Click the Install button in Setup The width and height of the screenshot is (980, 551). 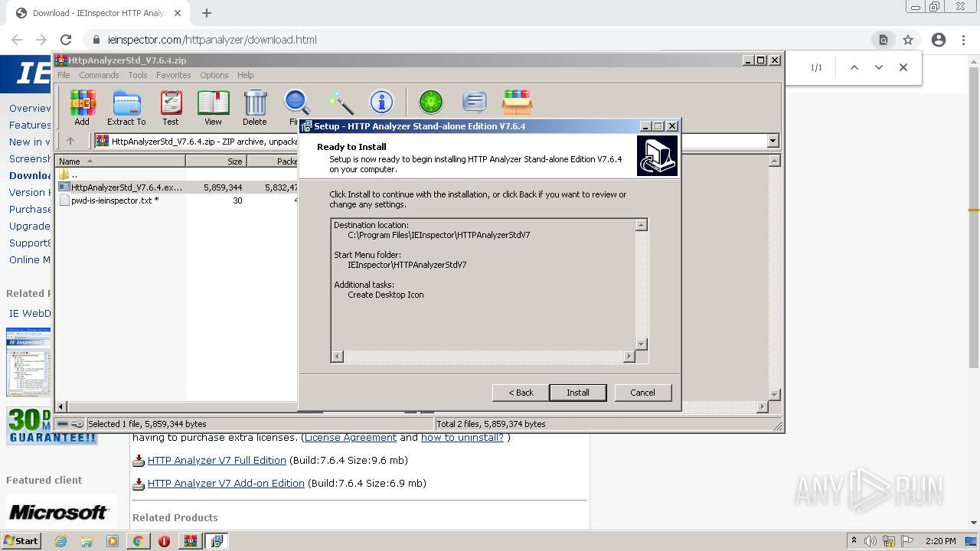578,393
